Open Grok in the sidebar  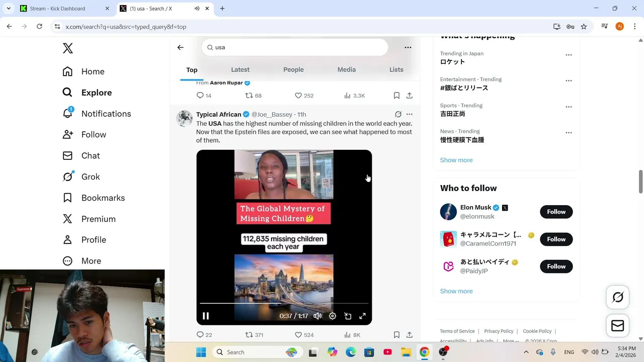(x=81, y=176)
